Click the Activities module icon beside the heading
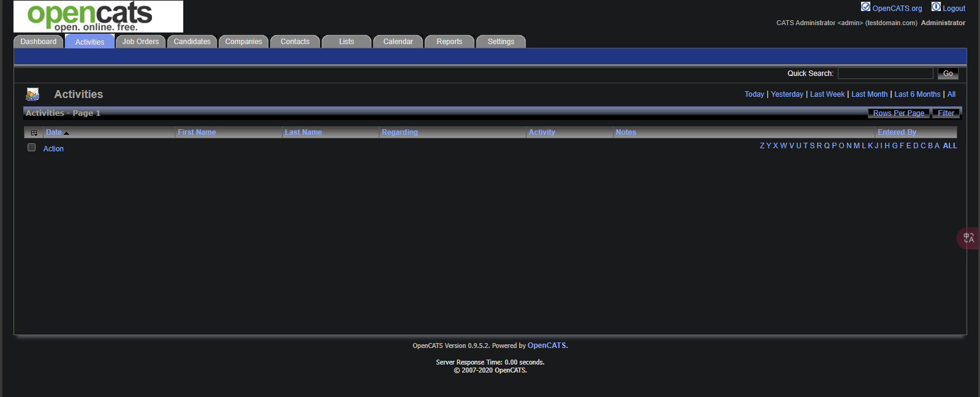 point(32,94)
